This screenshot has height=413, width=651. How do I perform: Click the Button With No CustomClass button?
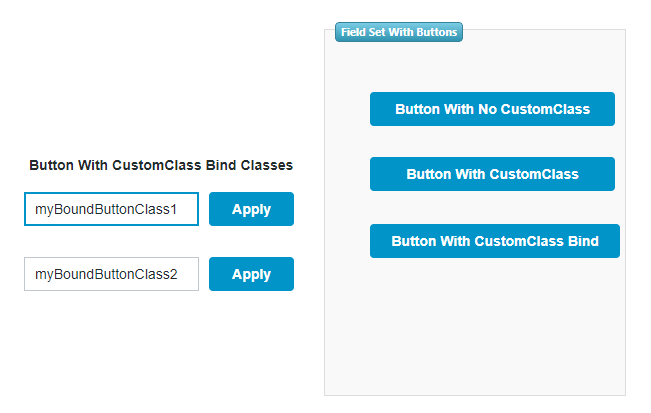[492, 109]
